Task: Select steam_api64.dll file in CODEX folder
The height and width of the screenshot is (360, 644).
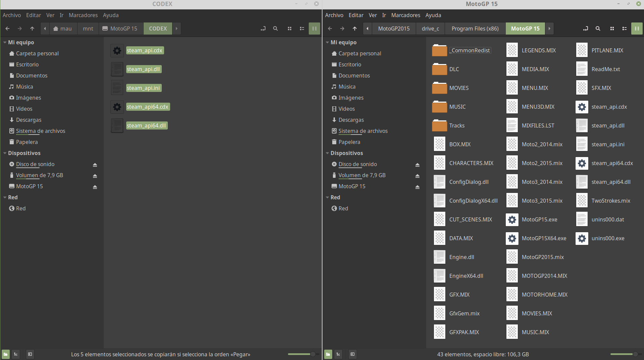Action: click(x=146, y=125)
